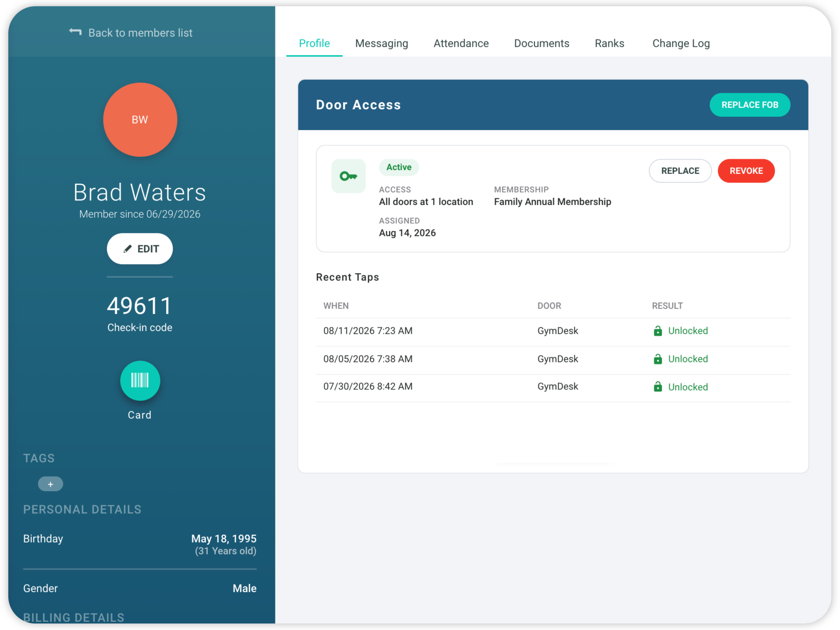The height and width of the screenshot is (630, 840).
Task: Revoke the active door access
Action: click(x=746, y=171)
